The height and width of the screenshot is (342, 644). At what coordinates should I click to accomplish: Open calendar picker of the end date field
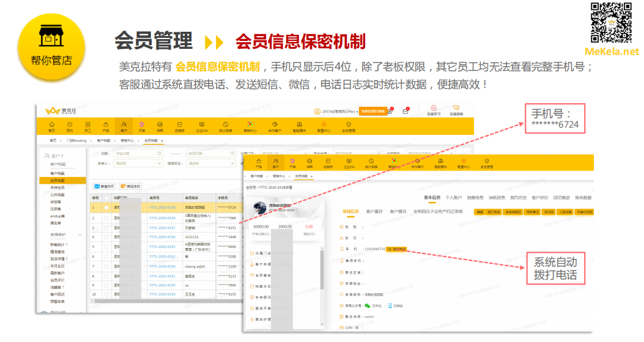[232, 153]
